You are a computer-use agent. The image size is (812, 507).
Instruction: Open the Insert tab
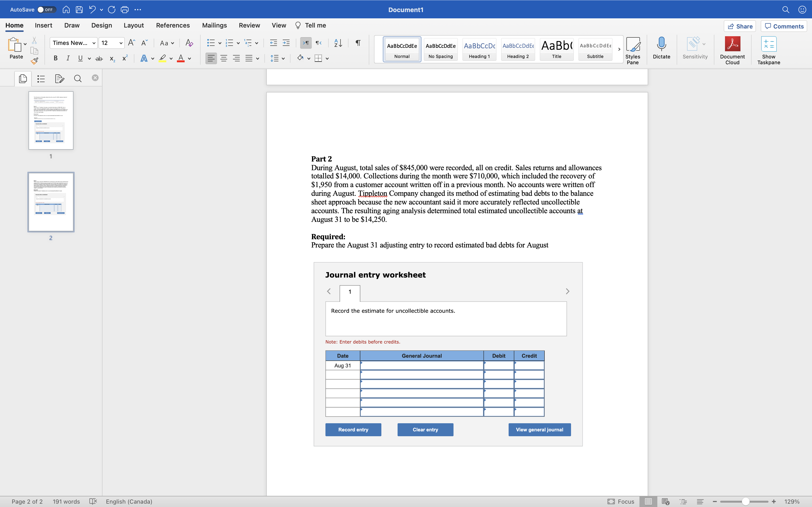click(x=43, y=25)
